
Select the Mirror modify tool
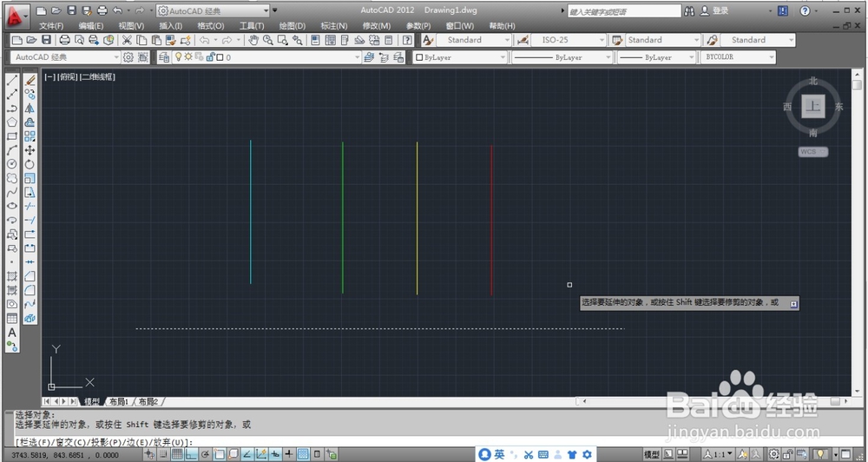click(x=30, y=109)
